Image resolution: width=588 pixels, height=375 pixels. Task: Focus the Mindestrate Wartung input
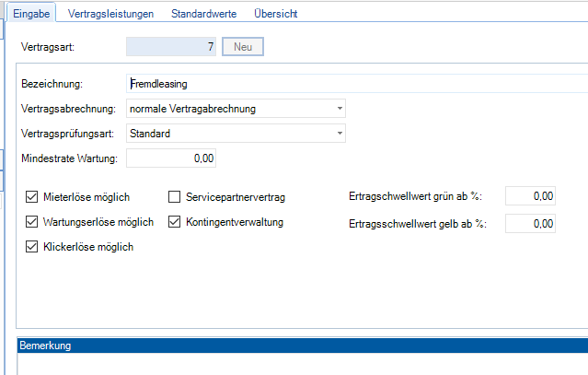(x=171, y=158)
